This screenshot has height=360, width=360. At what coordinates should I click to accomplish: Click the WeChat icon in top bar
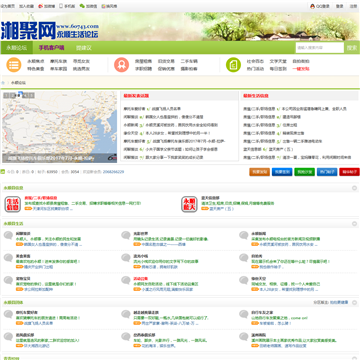pyautogui.click(x=82, y=6)
